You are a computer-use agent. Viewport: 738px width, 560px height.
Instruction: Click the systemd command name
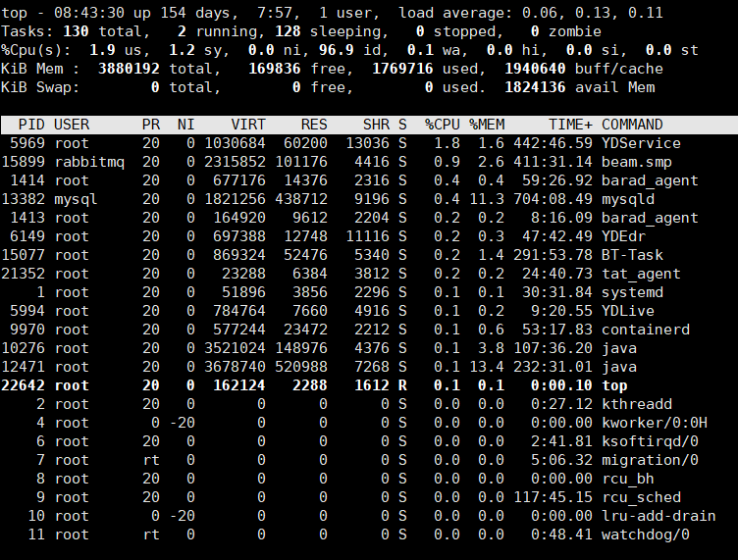coord(632,292)
